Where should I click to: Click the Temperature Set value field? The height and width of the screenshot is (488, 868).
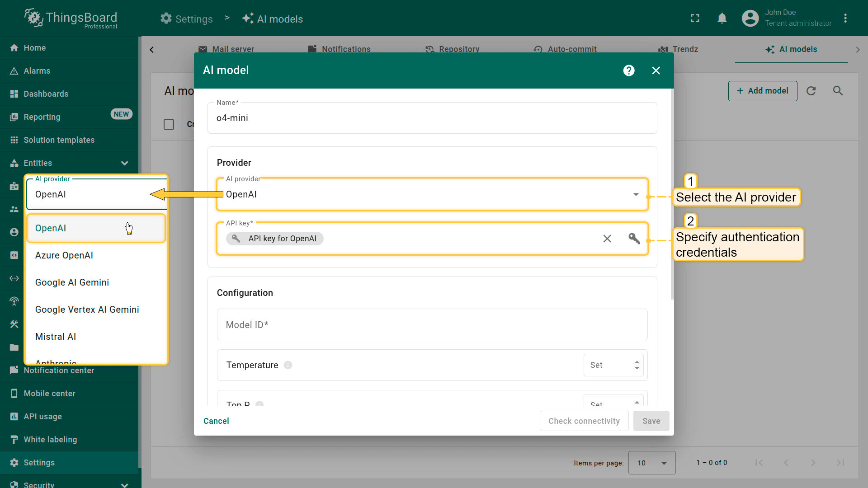(613, 365)
